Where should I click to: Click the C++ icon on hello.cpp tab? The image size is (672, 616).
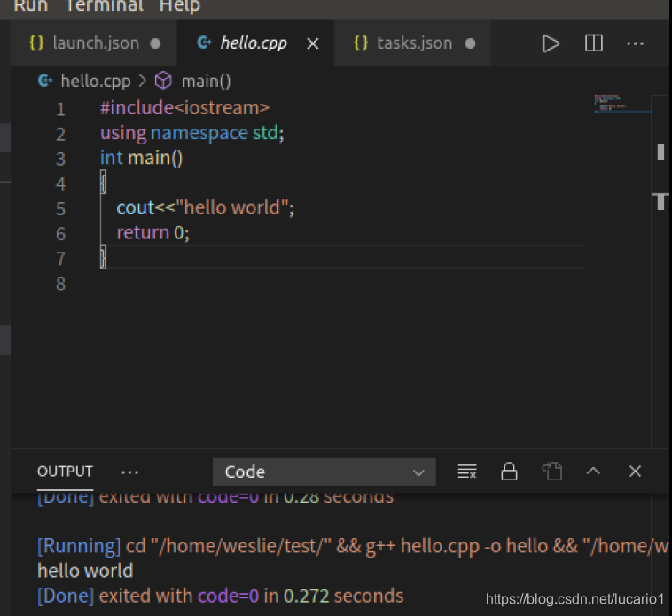(x=204, y=43)
